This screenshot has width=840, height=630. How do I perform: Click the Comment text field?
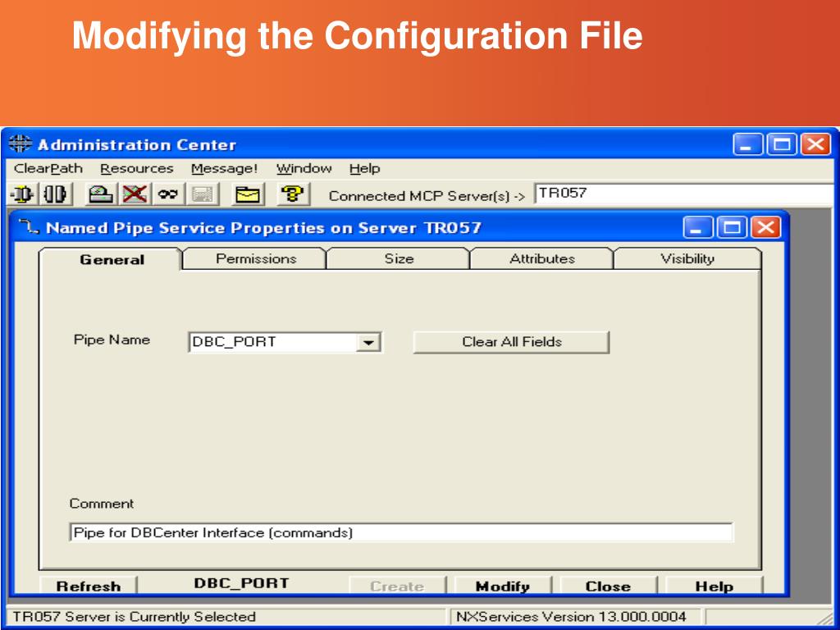pyautogui.click(x=401, y=532)
